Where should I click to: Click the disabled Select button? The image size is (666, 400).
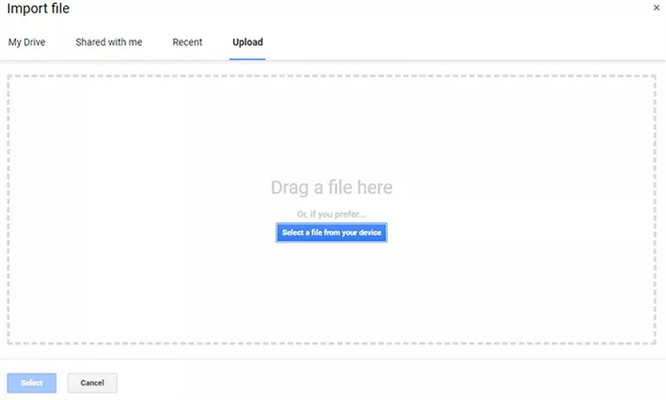[x=32, y=383]
